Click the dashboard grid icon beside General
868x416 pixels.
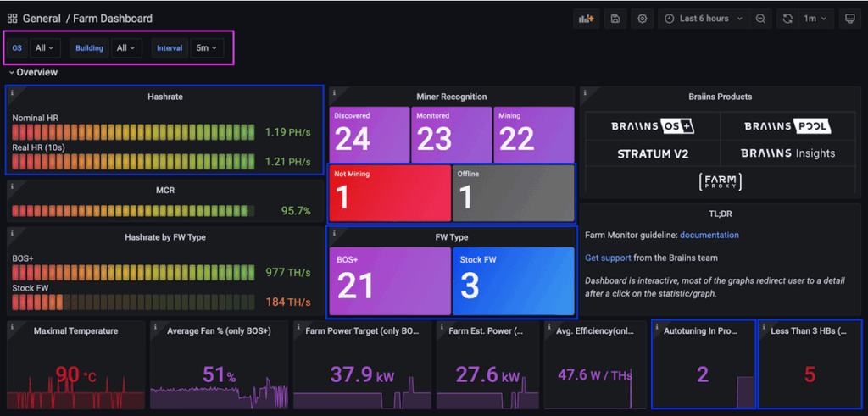click(x=13, y=19)
